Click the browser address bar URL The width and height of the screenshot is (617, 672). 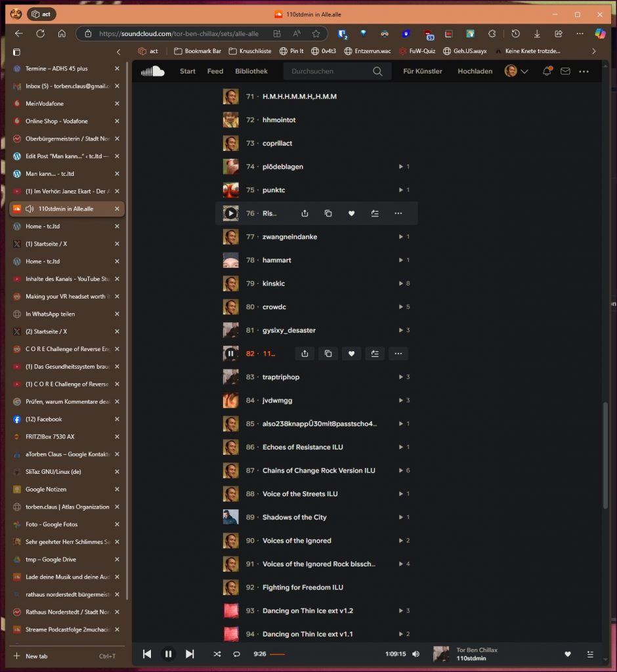pyautogui.click(x=179, y=33)
